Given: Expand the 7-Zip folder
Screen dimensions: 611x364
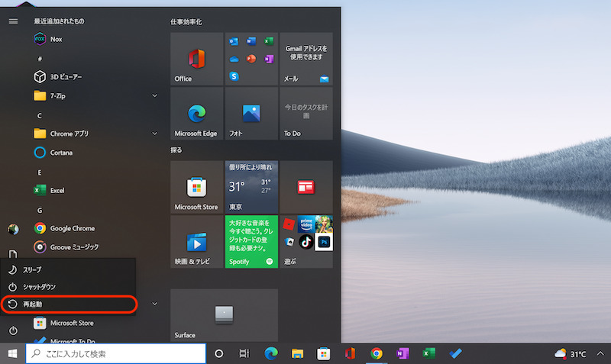Looking at the screenshot, I should tap(155, 95).
